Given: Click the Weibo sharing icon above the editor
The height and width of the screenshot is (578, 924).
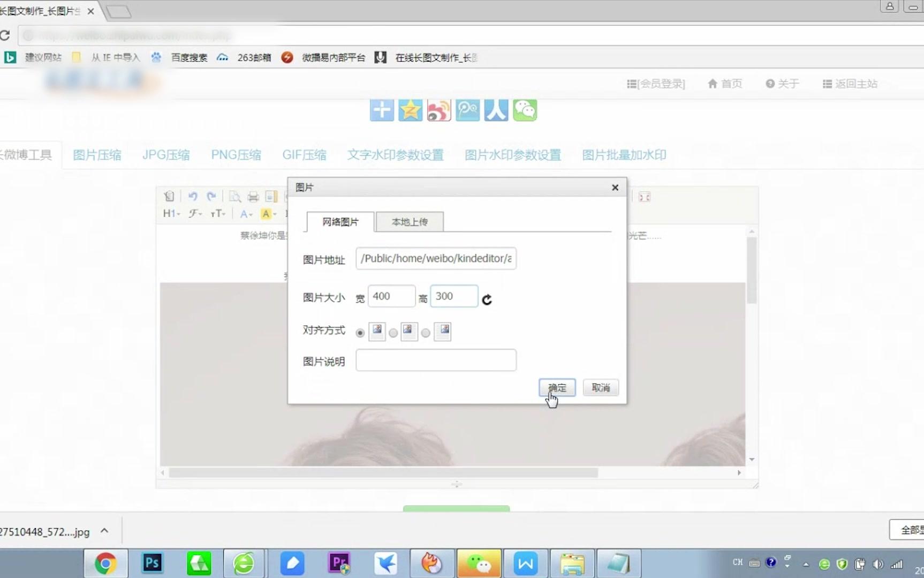Looking at the screenshot, I should (438, 110).
